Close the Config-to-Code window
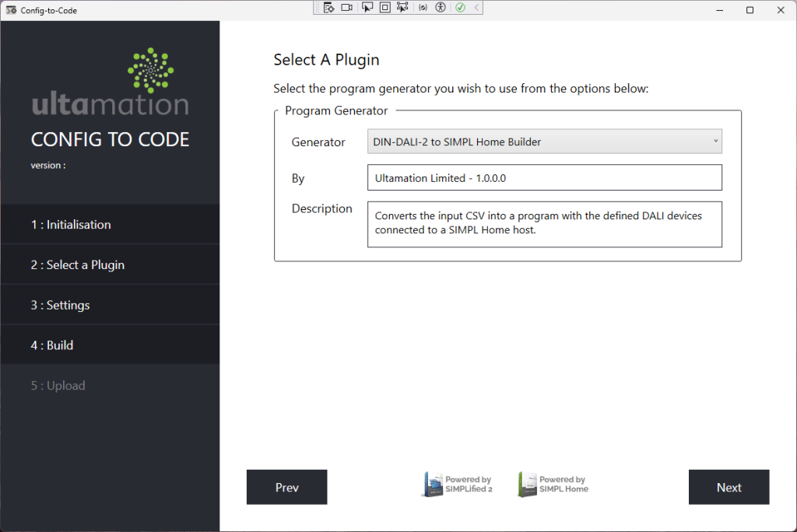This screenshot has width=797, height=532. coord(781,10)
